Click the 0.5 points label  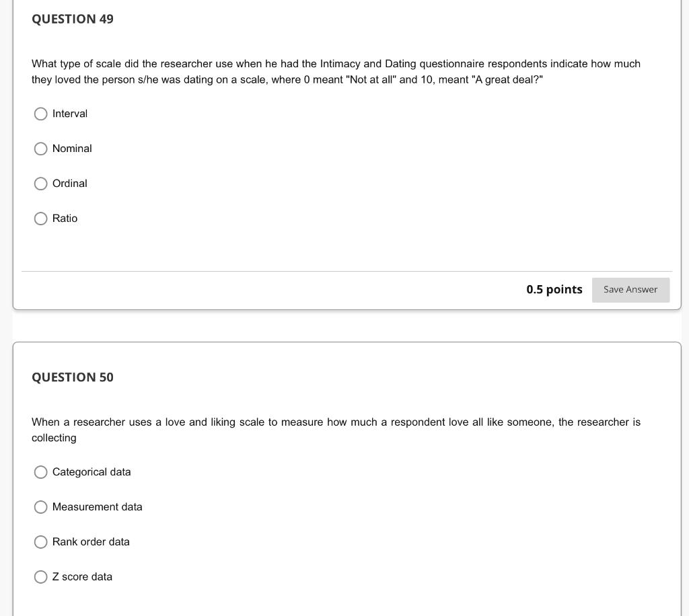click(x=554, y=289)
